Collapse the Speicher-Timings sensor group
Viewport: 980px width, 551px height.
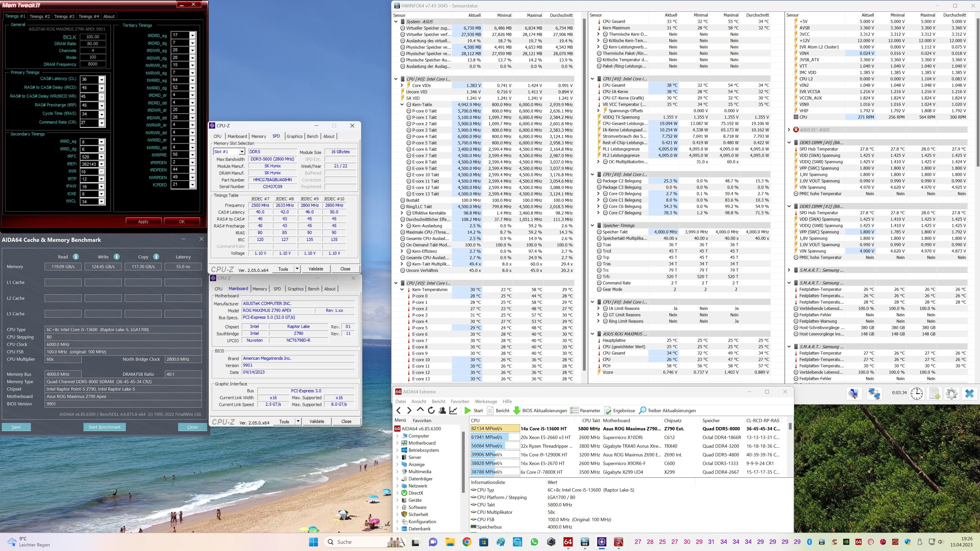pos(592,226)
